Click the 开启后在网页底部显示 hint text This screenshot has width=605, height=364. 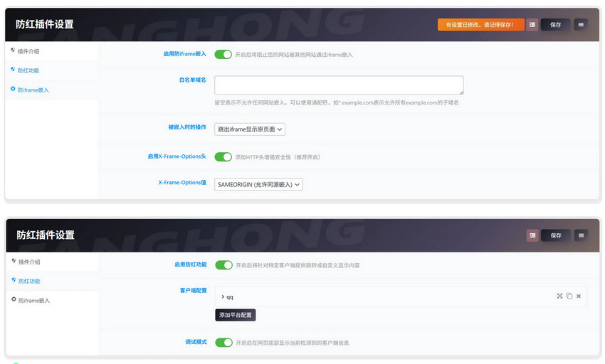pyautogui.click(x=293, y=343)
